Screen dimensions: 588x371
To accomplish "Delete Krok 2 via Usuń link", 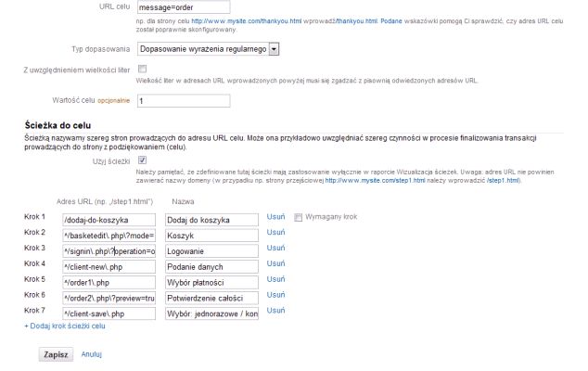I will click(x=275, y=233).
